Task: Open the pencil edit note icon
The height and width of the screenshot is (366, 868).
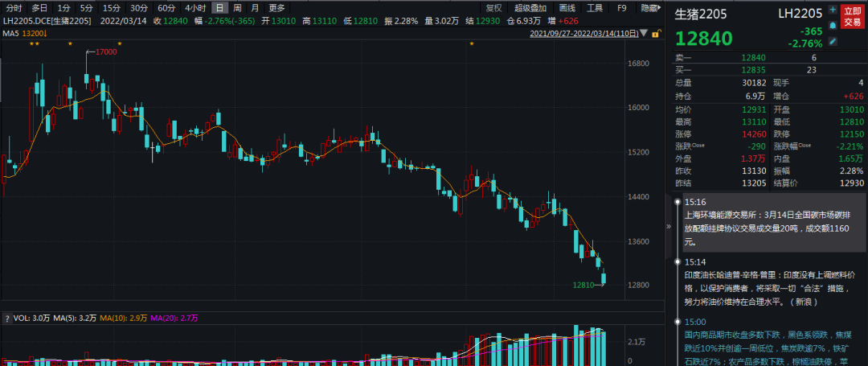Action: 833,42
